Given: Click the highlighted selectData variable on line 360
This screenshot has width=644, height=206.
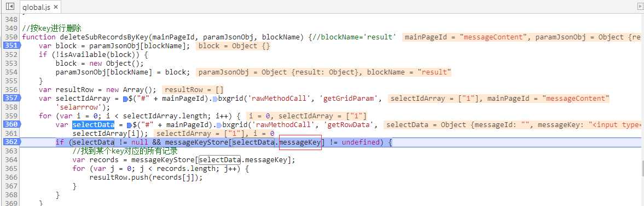Looking at the screenshot, I should coord(93,124).
